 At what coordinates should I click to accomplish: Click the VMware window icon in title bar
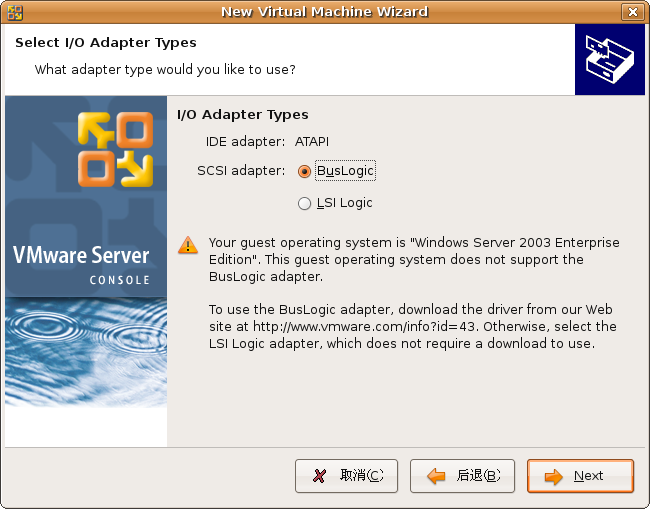(x=15, y=12)
